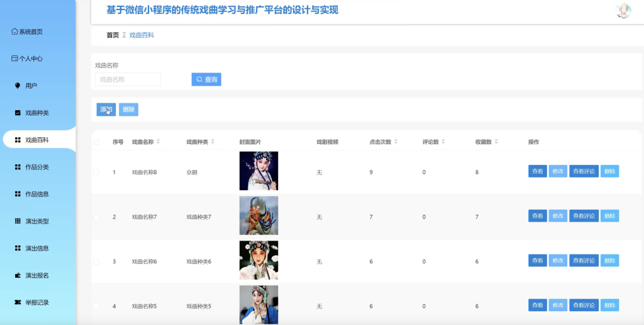Click 删除 for 戏曲名称5

pos(610,305)
